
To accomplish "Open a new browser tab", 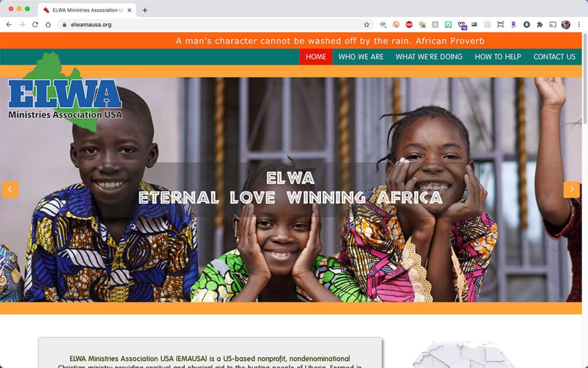I will [x=145, y=10].
